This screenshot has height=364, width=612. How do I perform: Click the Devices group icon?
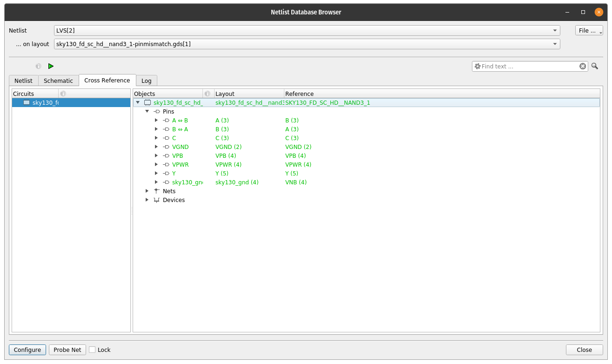[157, 200]
